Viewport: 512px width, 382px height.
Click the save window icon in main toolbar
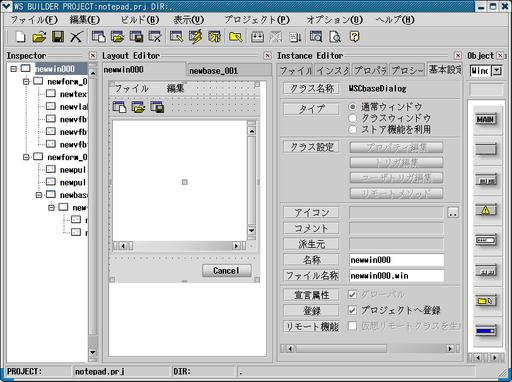[136, 37]
